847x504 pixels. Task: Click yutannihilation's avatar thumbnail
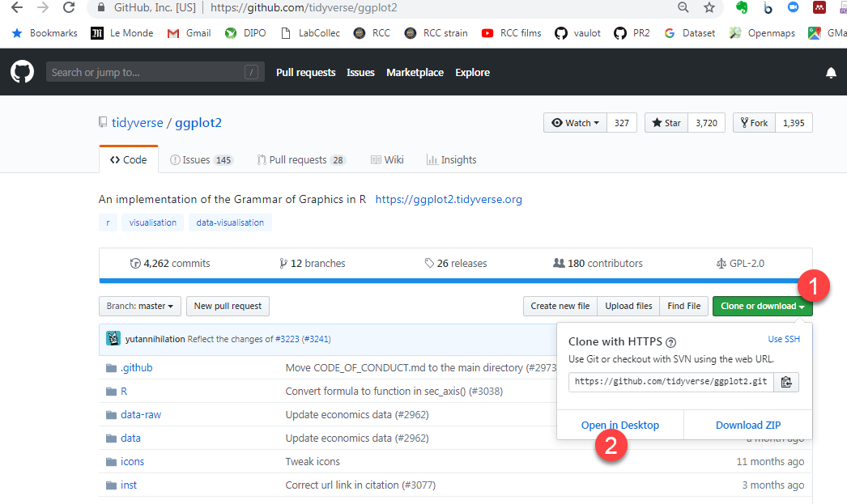113,338
